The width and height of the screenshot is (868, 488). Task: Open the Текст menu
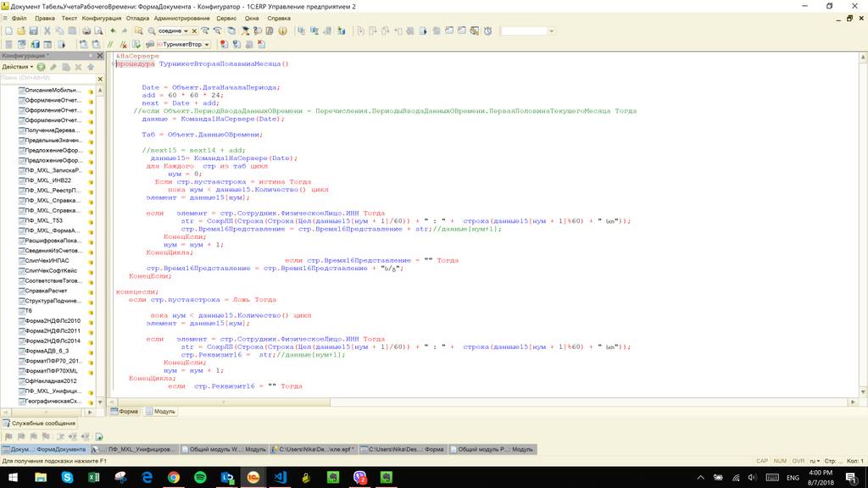pyautogui.click(x=70, y=19)
